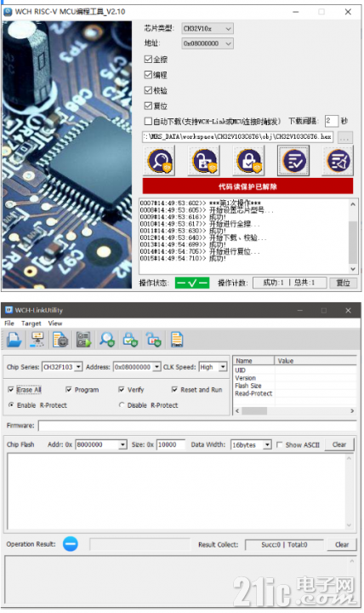This screenshot has height=613, width=364.
Task: Open firmware file folder icon in WCH-LinkUtility toolbar
Action: click(14, 340)
